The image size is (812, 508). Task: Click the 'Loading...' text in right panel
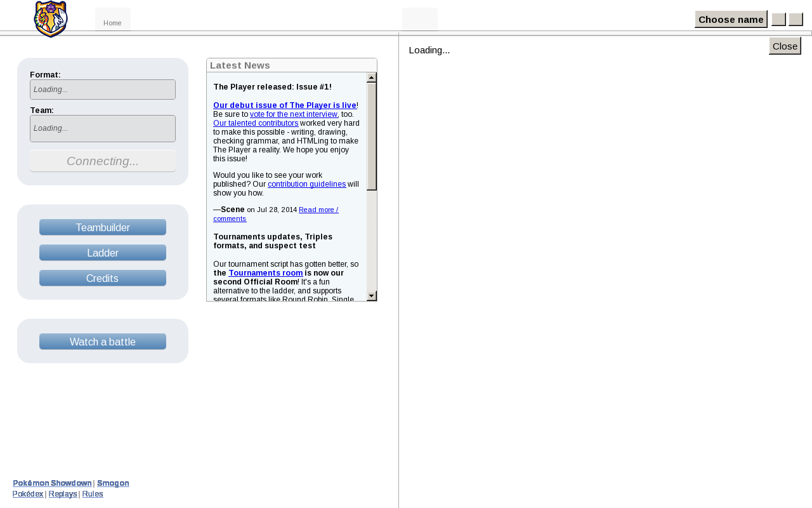429,50
